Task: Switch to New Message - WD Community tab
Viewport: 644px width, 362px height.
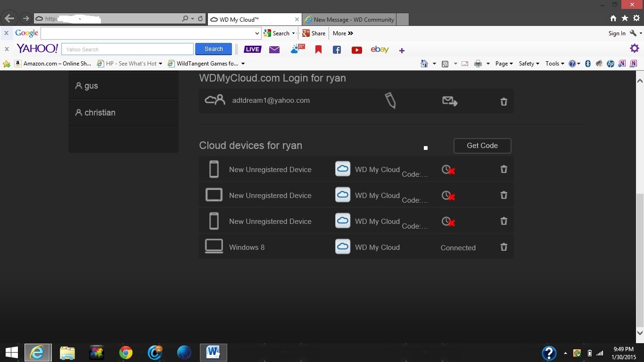Action: tap(354, 19)
